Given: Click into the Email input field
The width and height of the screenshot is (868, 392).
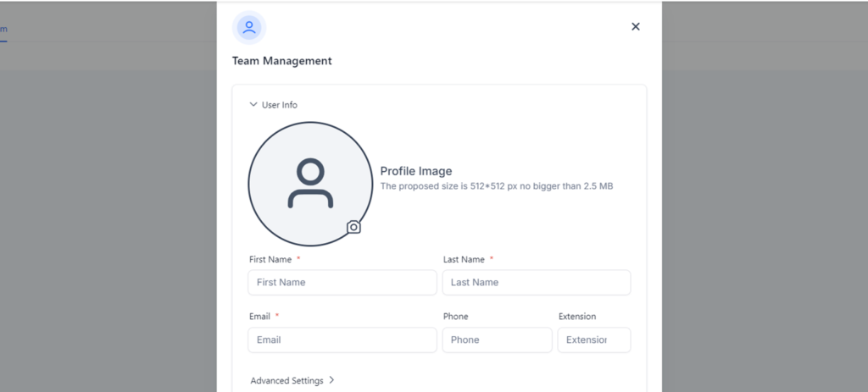Looking at the screenshot, I should coord(342,340).
